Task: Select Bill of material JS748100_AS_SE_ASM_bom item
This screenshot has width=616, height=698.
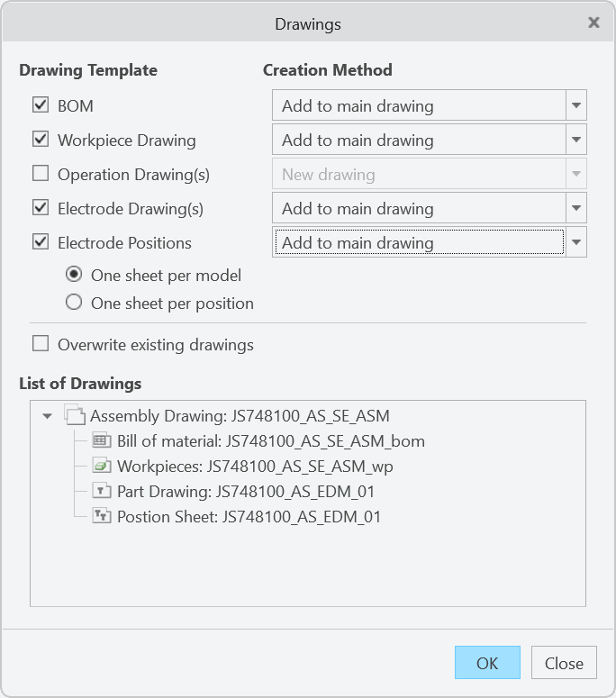Action: tap(270, 441)
